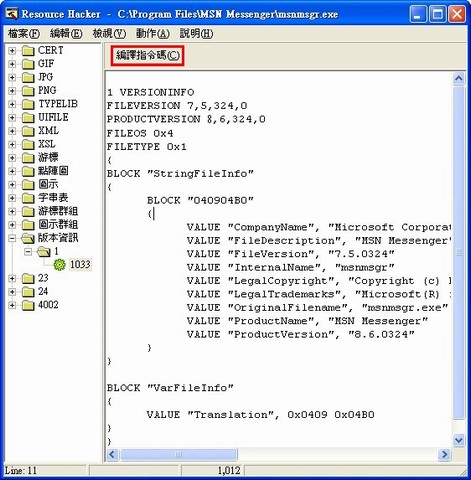Select the PNG folder icon
The height and width of the screenshot is (480, 471).
click(x=28, y=91)
